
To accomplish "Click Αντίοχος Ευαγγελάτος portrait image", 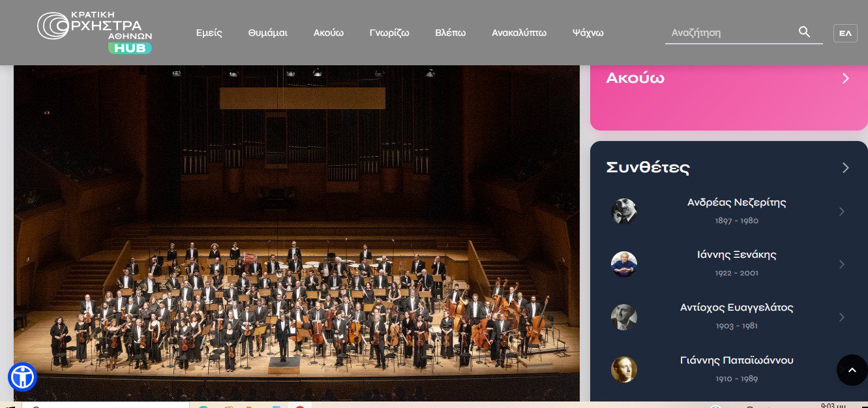I will pos(623,317).
